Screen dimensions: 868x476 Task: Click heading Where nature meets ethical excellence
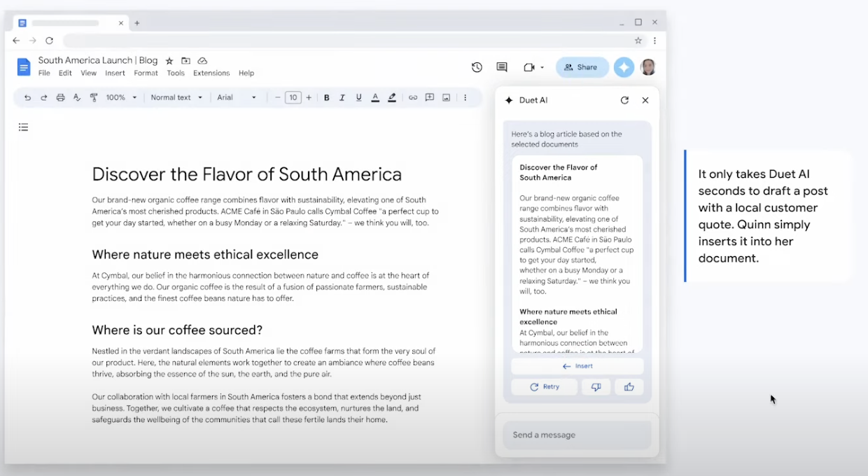tap(205, 254)
